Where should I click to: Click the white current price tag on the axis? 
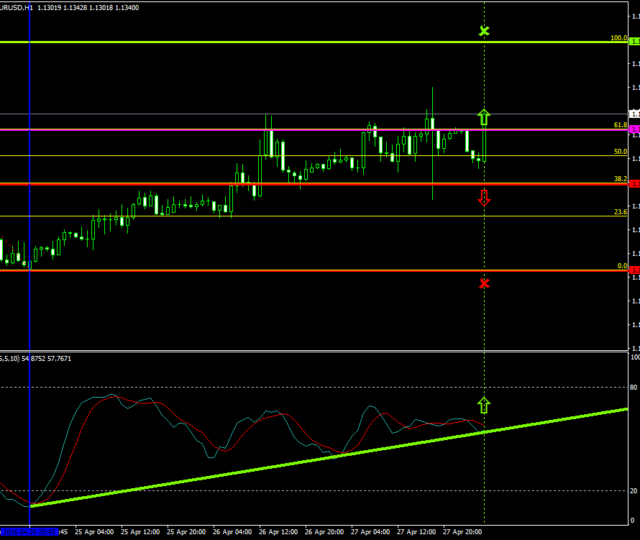634,115
